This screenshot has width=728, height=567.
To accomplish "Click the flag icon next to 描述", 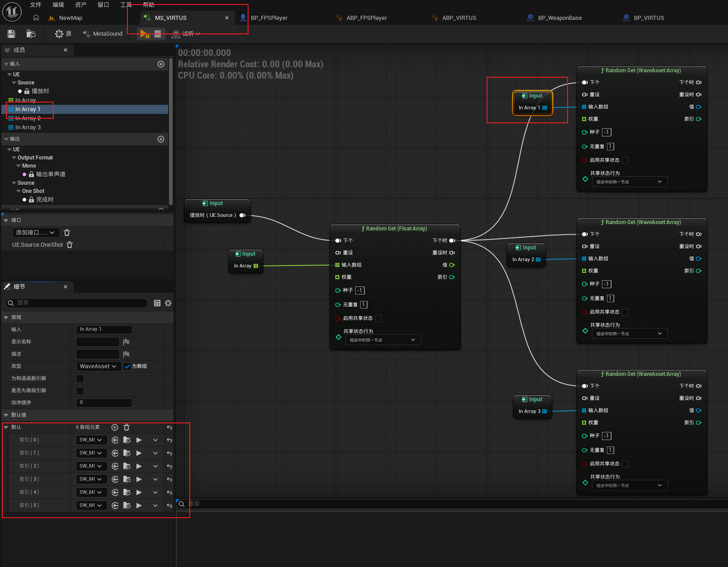I will (x=126, y=354).
